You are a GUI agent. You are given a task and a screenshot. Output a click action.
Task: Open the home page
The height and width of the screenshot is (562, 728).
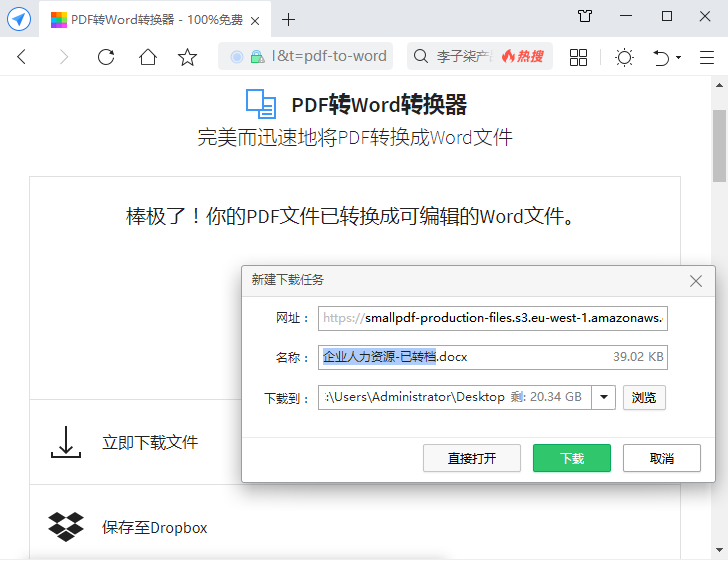148,57
